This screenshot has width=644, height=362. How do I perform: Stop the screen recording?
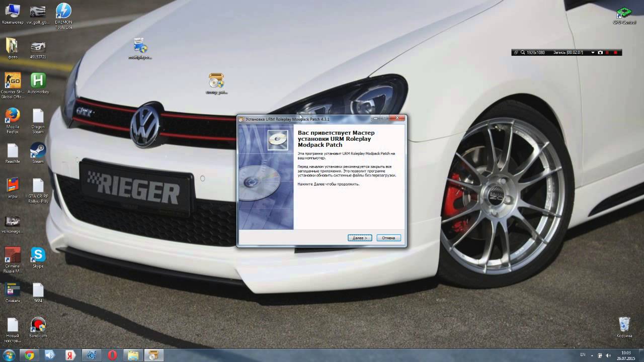tap(615, 52)
